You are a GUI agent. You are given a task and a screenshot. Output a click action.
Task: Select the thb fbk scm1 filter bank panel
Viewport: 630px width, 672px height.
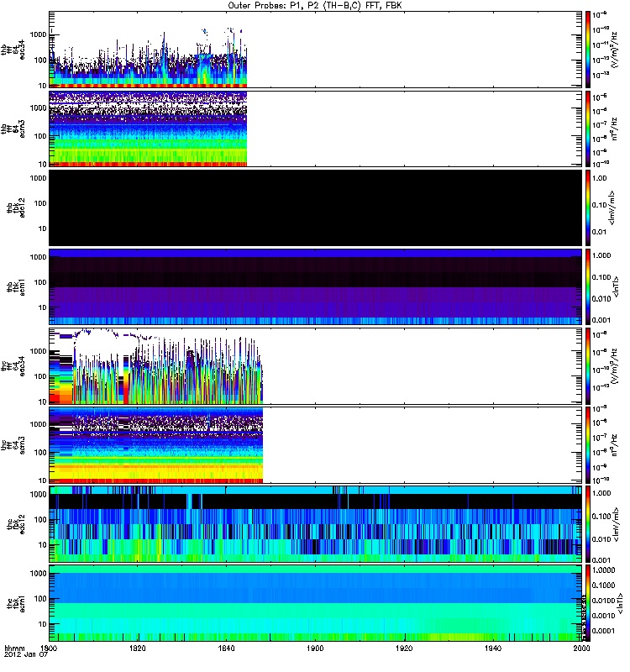click(x=316, y=286)
